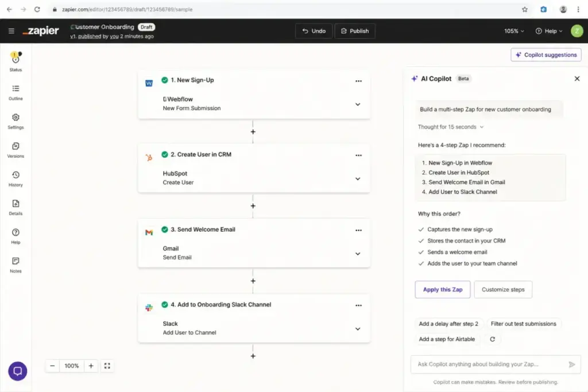This screenshot has width=588, height=392.
Task: Bookmark this page with the star icon
Action: pos(525,9)
